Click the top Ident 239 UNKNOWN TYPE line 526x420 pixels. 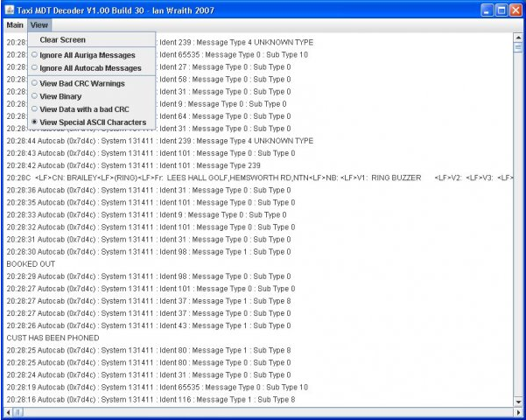coord(236,43)
